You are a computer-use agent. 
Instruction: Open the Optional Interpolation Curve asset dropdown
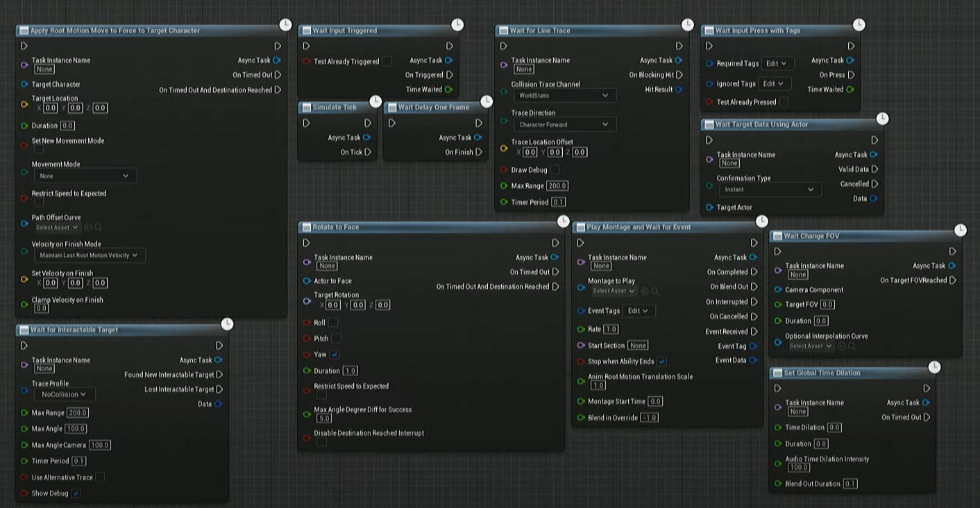(811, 346)
